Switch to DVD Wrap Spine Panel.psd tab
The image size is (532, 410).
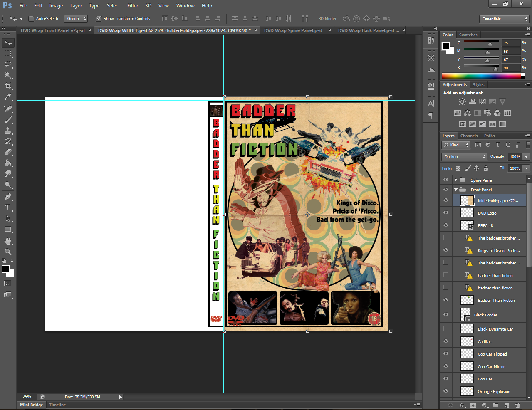(293, 30)
